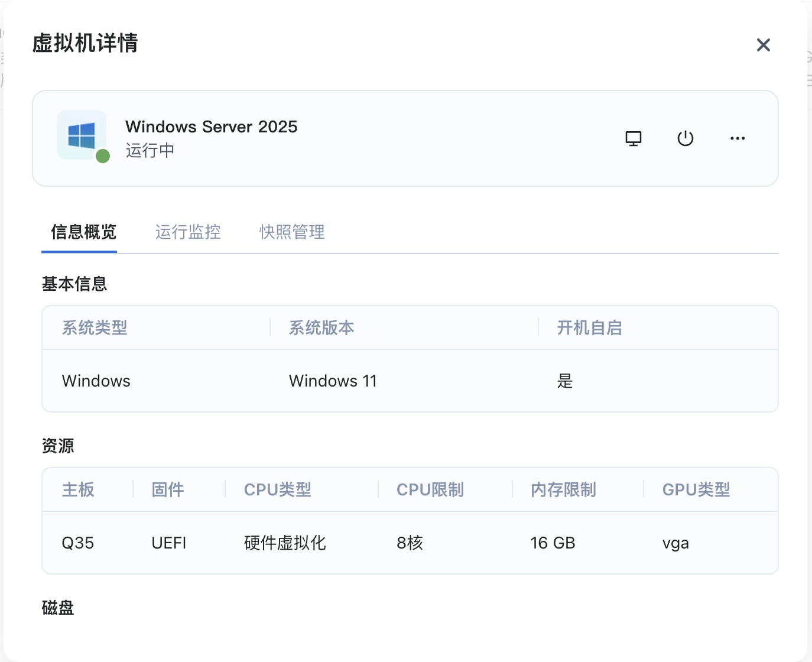Click the CPU类型 column header
This screenshot has width=812, height=662.
(278, 489)
